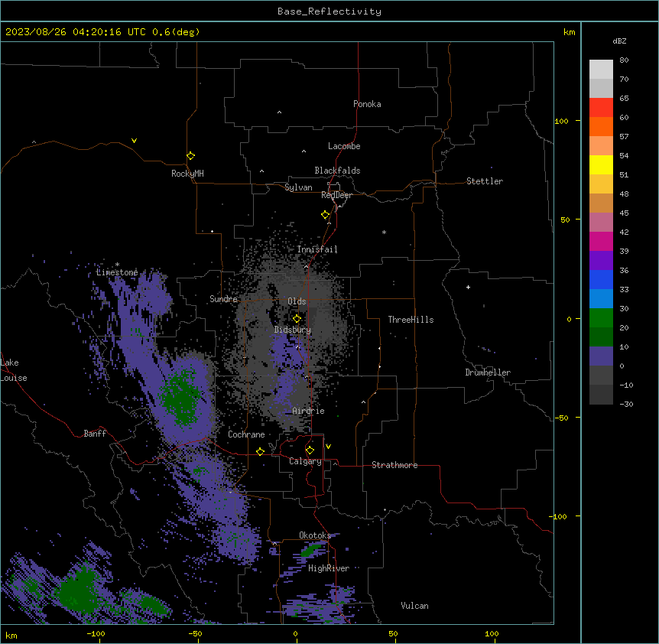Click the Ponoka label
The height and width of the screenshot is (644, 659).
367,104
